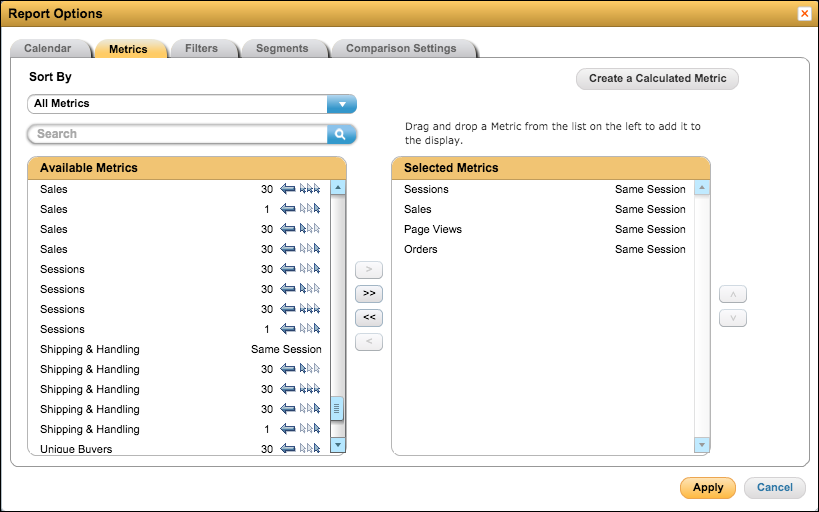819x512 pixels.
Task: Click arrow icon in Shipping & Handling 1-day row
Action: 288,429
